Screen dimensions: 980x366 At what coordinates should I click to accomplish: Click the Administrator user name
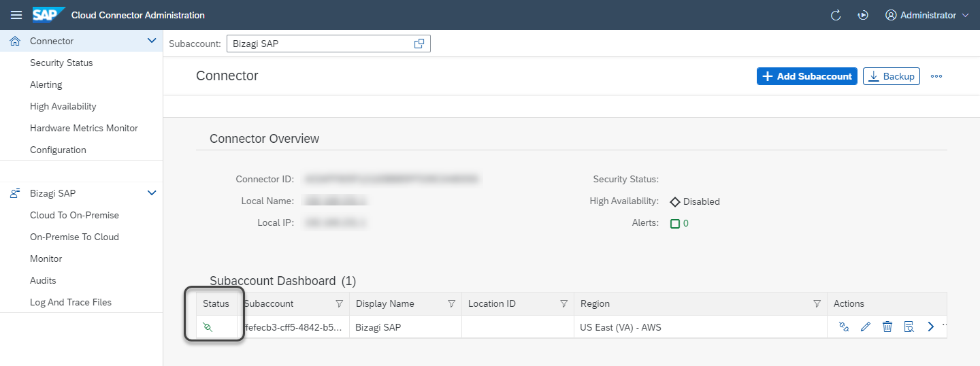pyautogui.click(x=928, y=15)
